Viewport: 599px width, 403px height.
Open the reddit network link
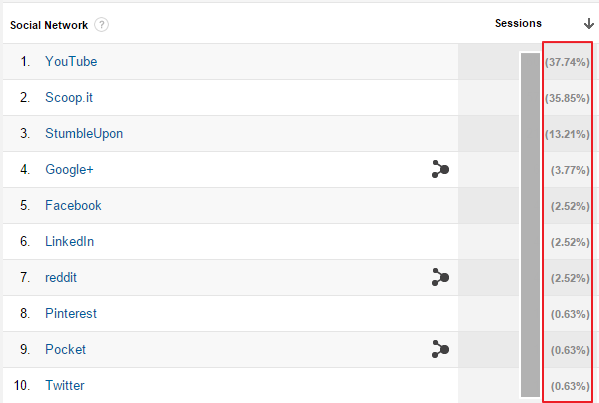[x=61, y=277]
